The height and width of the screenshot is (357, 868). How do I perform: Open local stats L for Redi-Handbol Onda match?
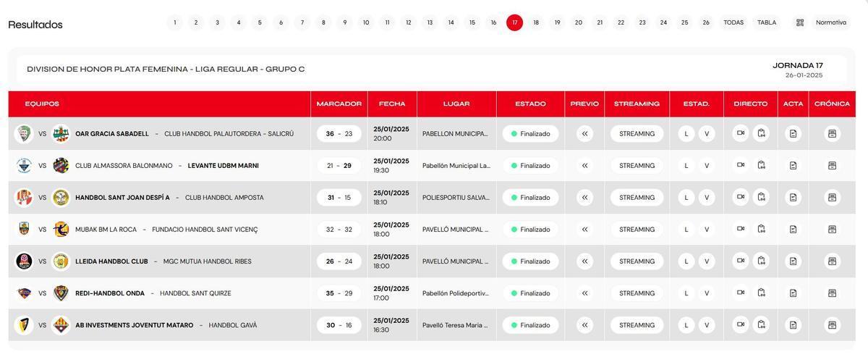tap(686, 293)
